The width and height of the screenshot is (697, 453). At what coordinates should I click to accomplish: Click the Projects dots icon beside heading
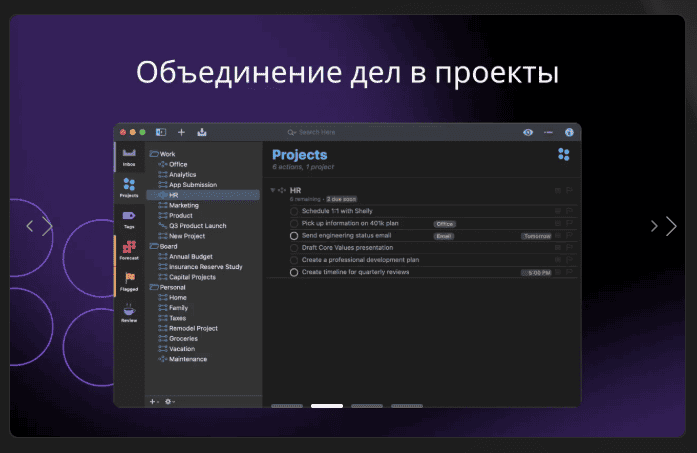(x=564, y=154)
